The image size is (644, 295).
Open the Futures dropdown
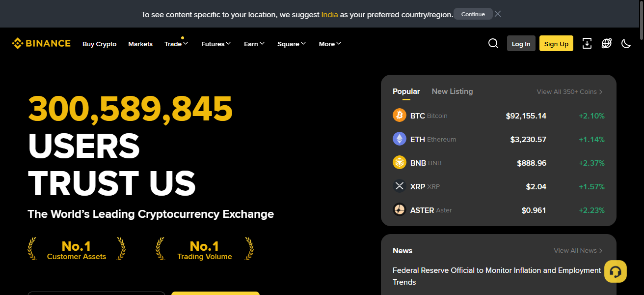[x=216, y=44]
